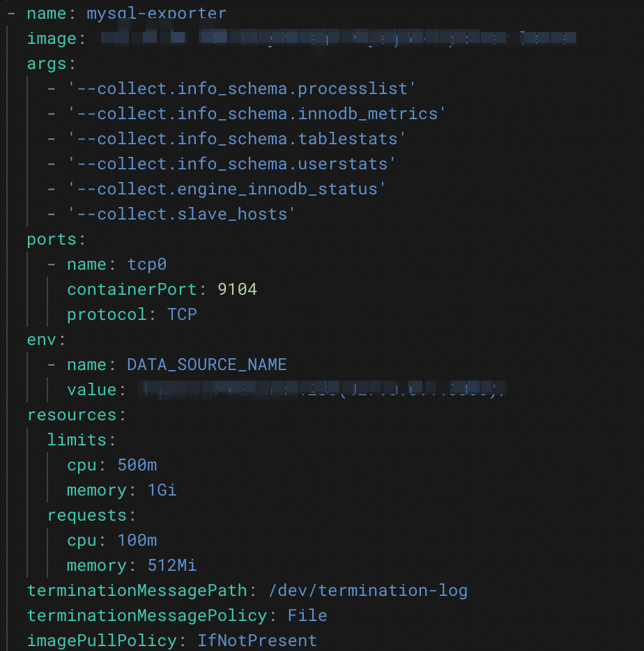
Task: Click the DATA_SOURCE_NAME env variable name
Action: coord(207,365)
